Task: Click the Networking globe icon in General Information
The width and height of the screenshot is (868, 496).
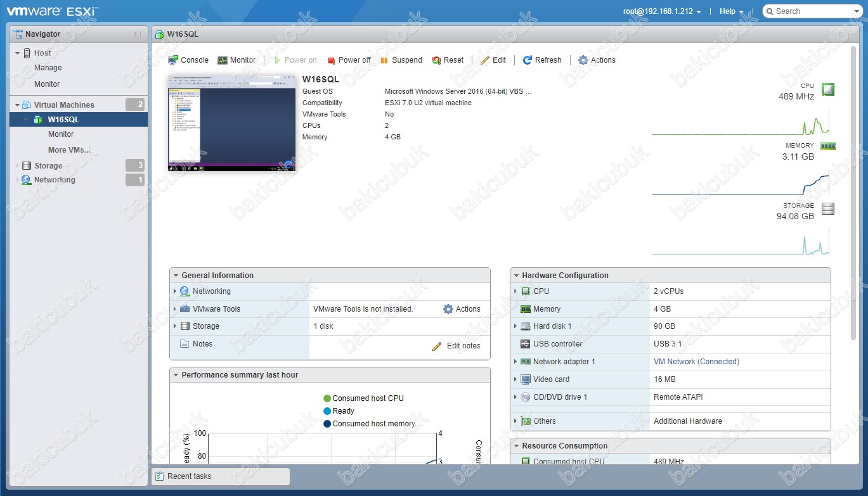Action: (185, 291)
